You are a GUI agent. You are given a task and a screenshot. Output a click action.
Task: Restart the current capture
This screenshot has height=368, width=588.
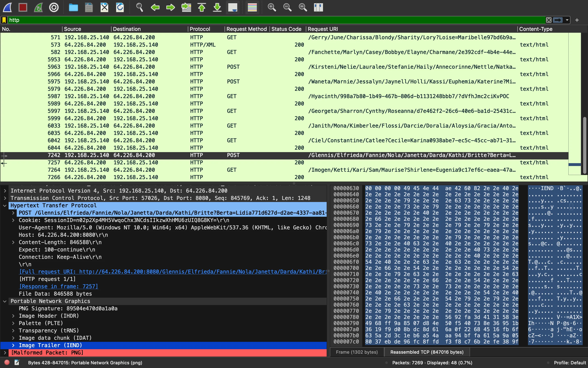coord(38,7)
